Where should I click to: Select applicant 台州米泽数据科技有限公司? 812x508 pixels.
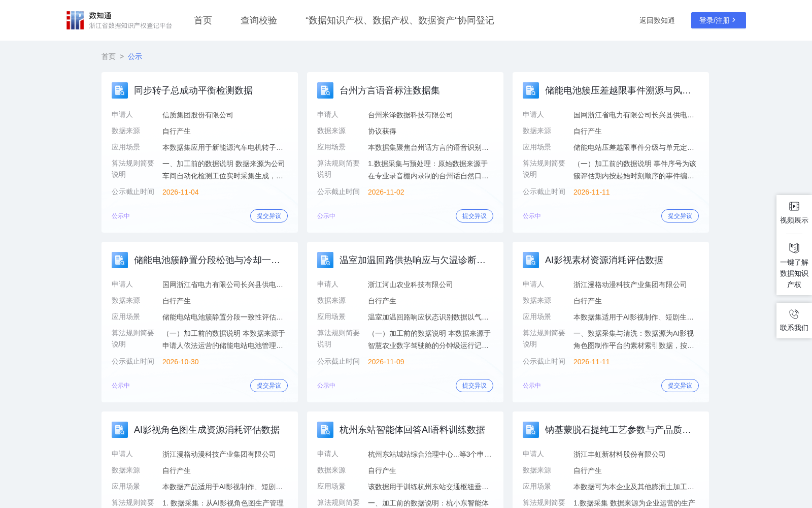pyautogui.click(x=411, y=115)
